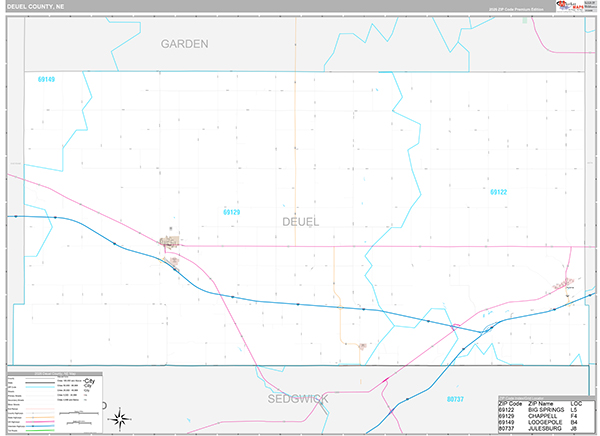Select LODGEPOLE in the ZIP index table
Screen dimensions: 600x436
point(545,422)
